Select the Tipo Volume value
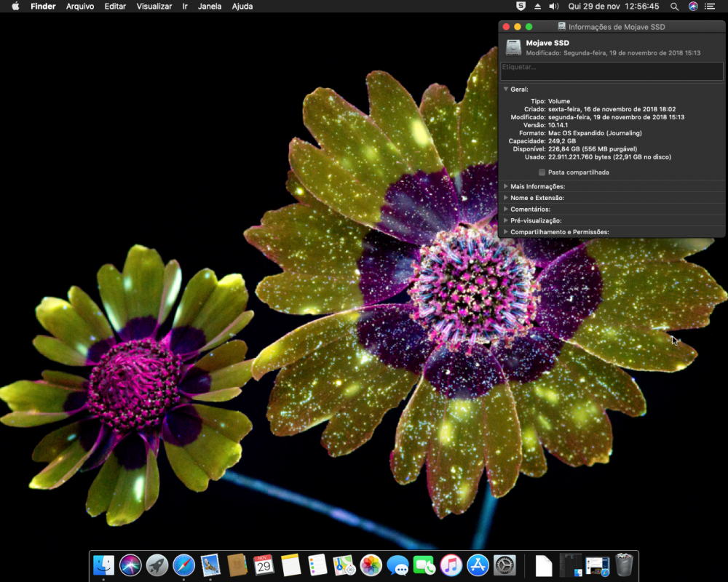 [559, 100]
